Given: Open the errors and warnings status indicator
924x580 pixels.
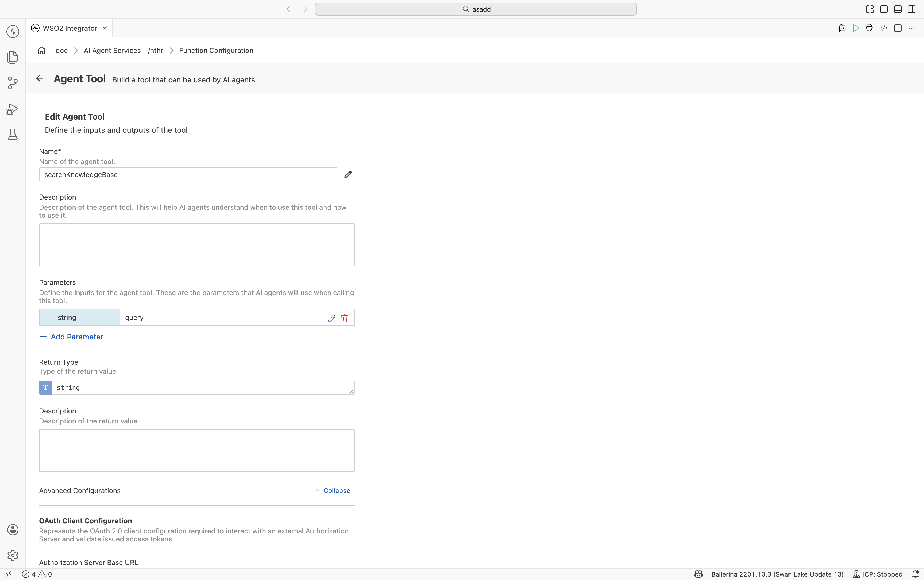Looking at the screenshot, I should point(37,574).
